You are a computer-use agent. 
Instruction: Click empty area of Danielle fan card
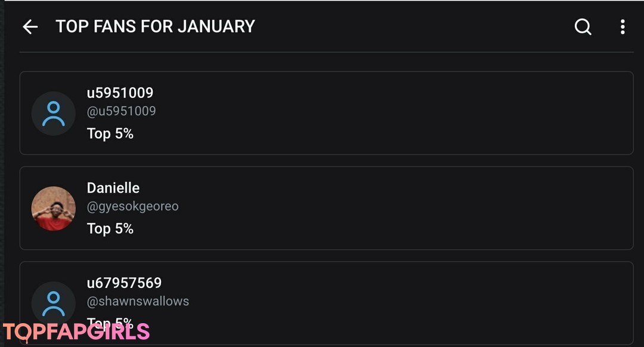388,208
